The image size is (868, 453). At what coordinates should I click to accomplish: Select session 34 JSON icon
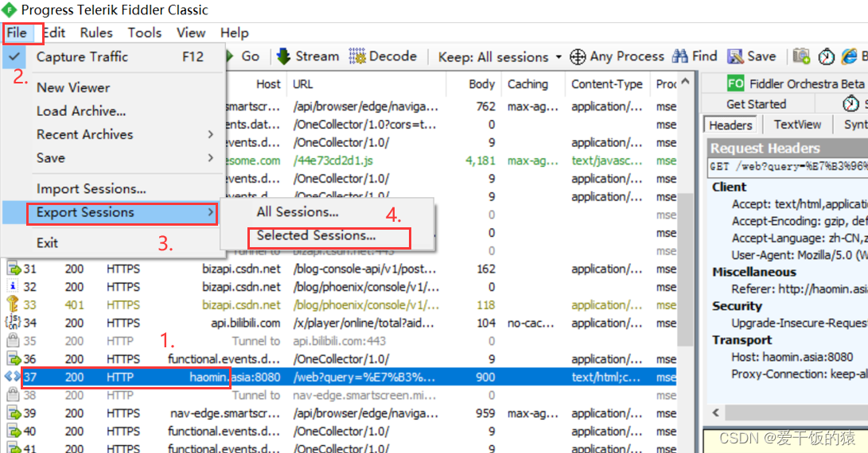(13, 323)
